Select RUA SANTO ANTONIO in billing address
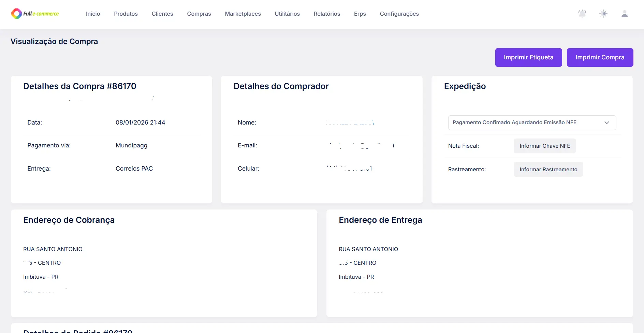644x333 pixels. 53,249
